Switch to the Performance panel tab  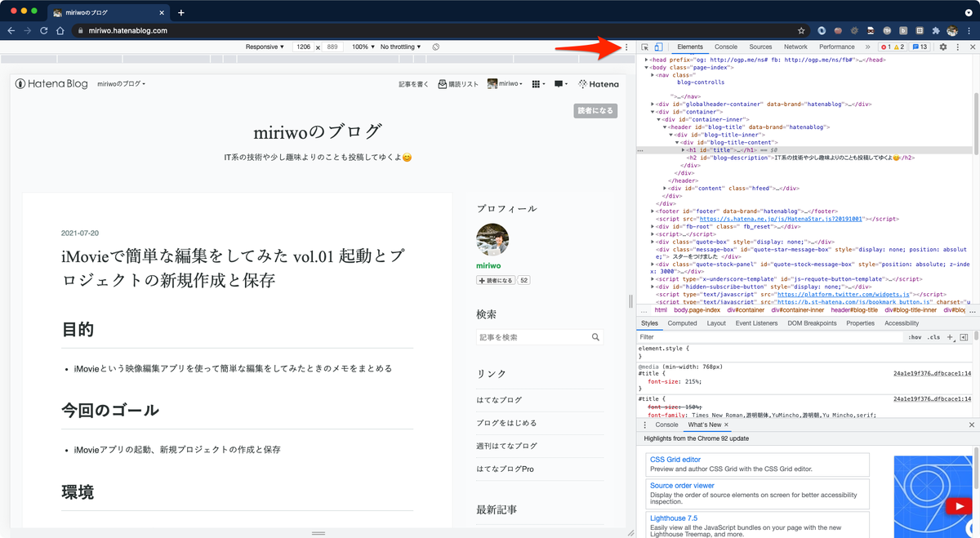(x=837, y=47)
